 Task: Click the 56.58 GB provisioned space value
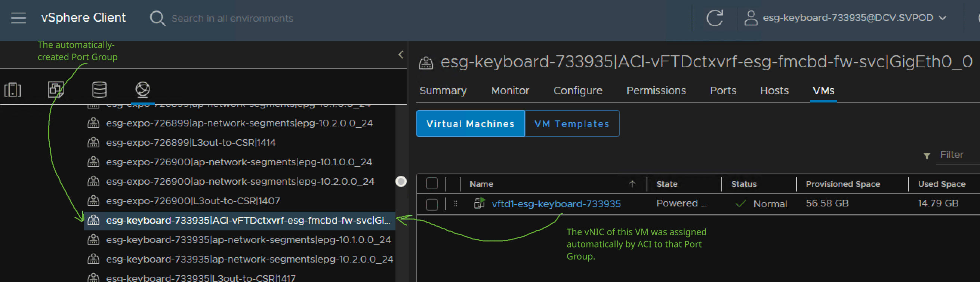(827, 203)
